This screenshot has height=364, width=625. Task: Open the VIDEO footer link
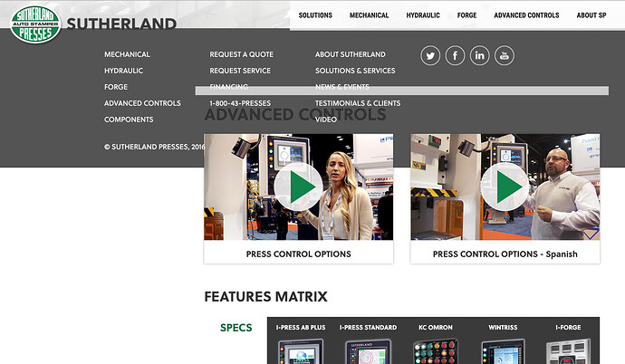click(326, 120)
